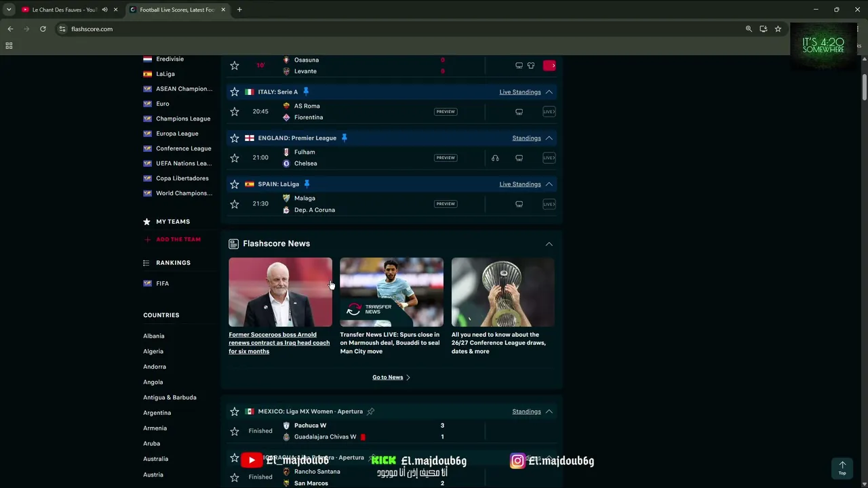Image resolution: width=868 pixels, height=488 pixels.
Task: Favorite the AS Roma vs Fiorentina match
Action: pyautogui.click(x=235, y=112)
